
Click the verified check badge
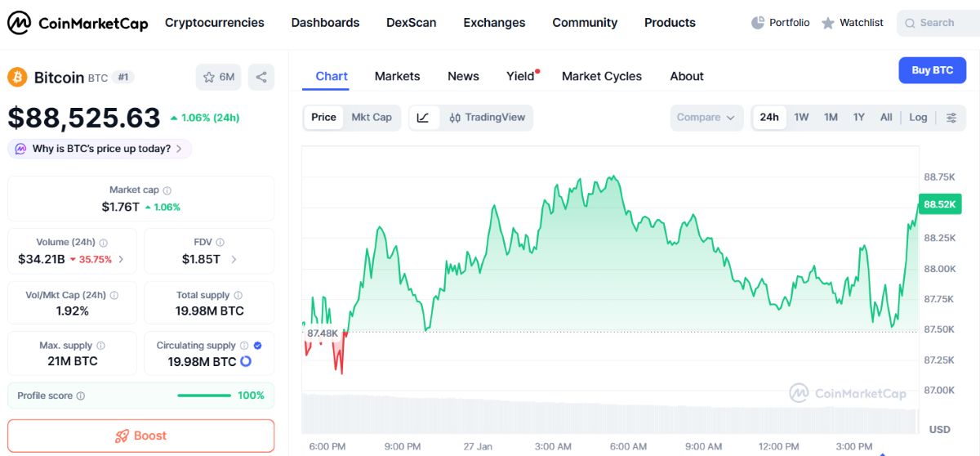tap(258, 346)
